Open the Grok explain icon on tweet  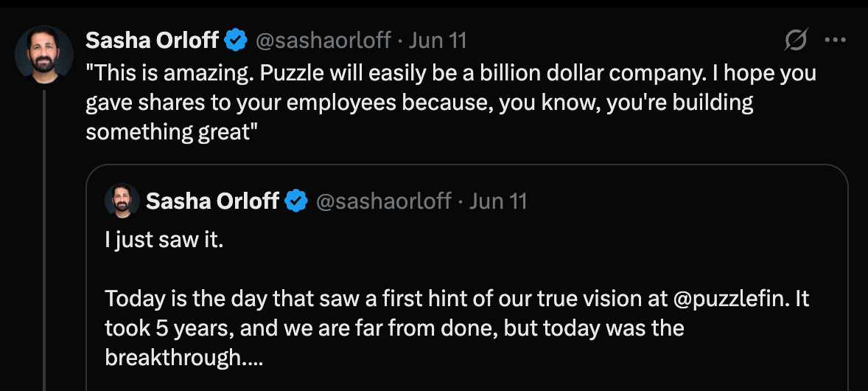[796, 40]
